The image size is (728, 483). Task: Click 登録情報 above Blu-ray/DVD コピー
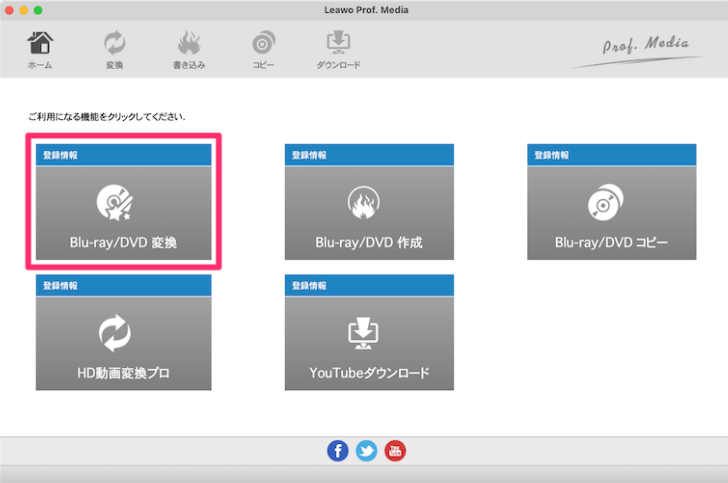552,155
